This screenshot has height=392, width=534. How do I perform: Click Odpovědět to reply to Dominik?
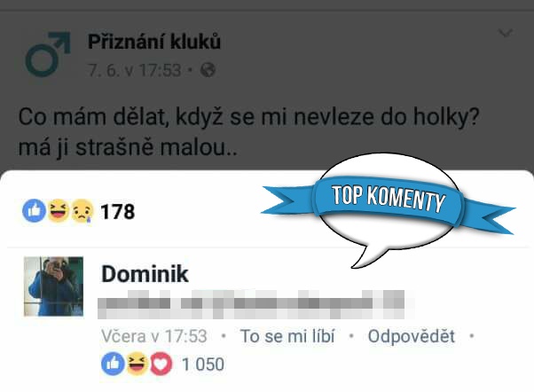pos(412,336)
